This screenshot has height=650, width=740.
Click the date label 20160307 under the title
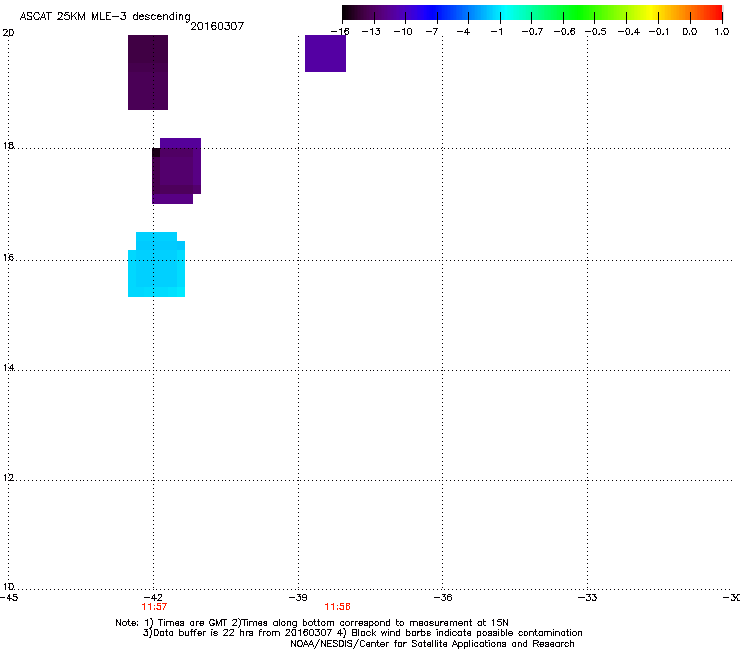pyautogui.click(x=217, y=26)
